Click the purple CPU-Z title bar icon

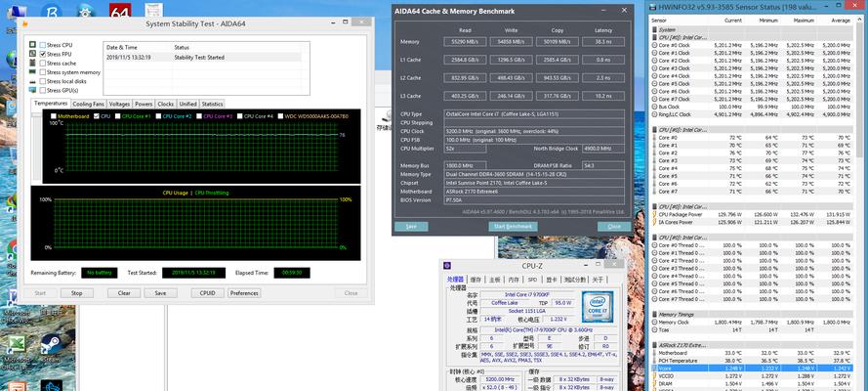[x=447, y=266]
